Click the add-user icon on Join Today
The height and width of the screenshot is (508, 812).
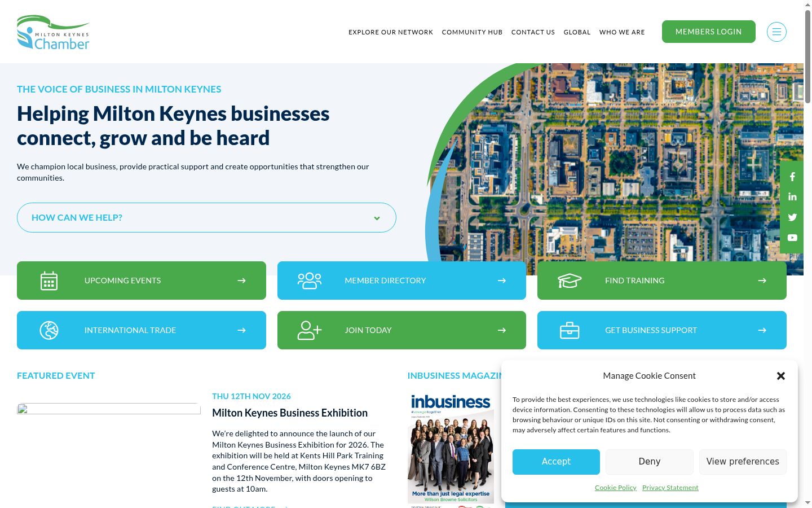click(x=310, y=330)
